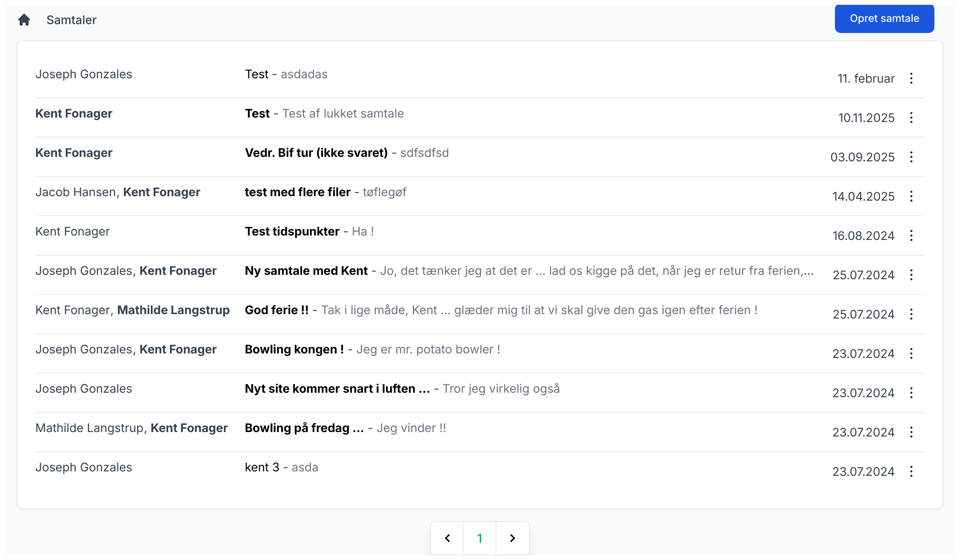Select page 1 in pagination
960x560 pixels.
[480, 538]
